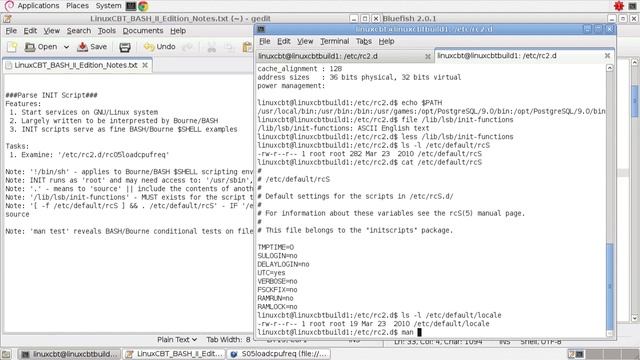Open gedit Search menu
The height and width of the screenshot is (360, 640).
(79, 31)
